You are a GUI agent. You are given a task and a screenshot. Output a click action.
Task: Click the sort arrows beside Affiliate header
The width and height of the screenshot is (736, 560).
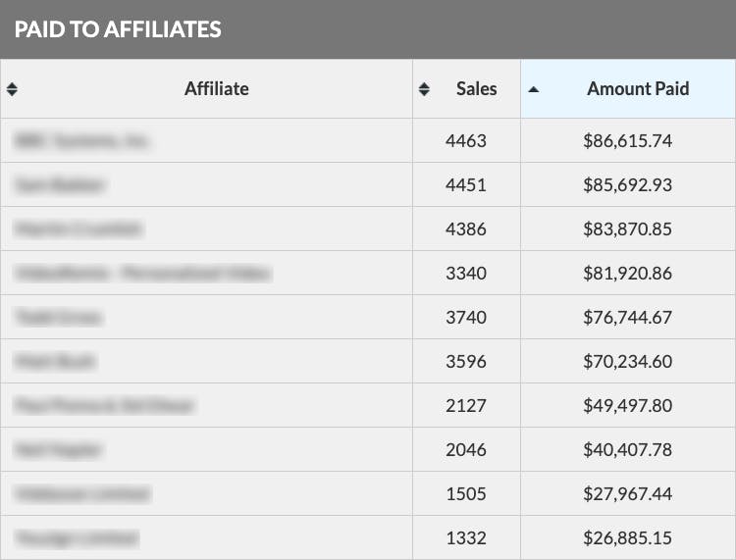(12, 89)
